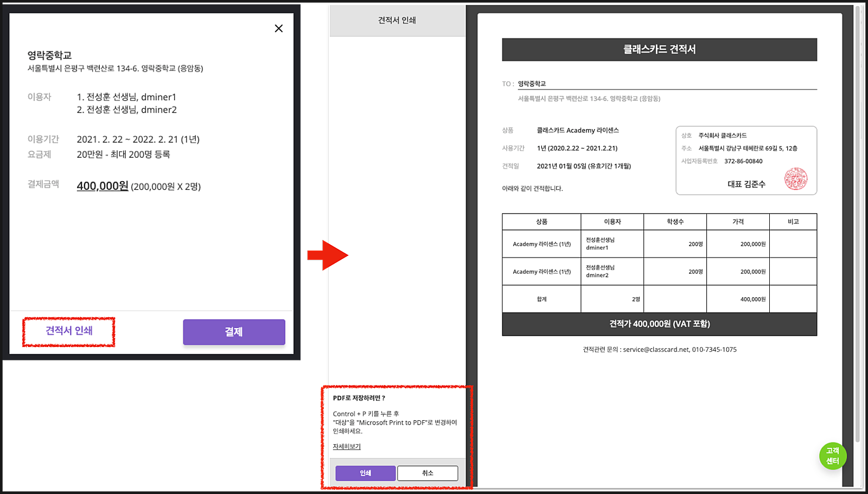The height and width of the screenshot is (494, 868).
Task: Click the TO: 영락중학교 recipient line
Action: (x=659, y=84)
